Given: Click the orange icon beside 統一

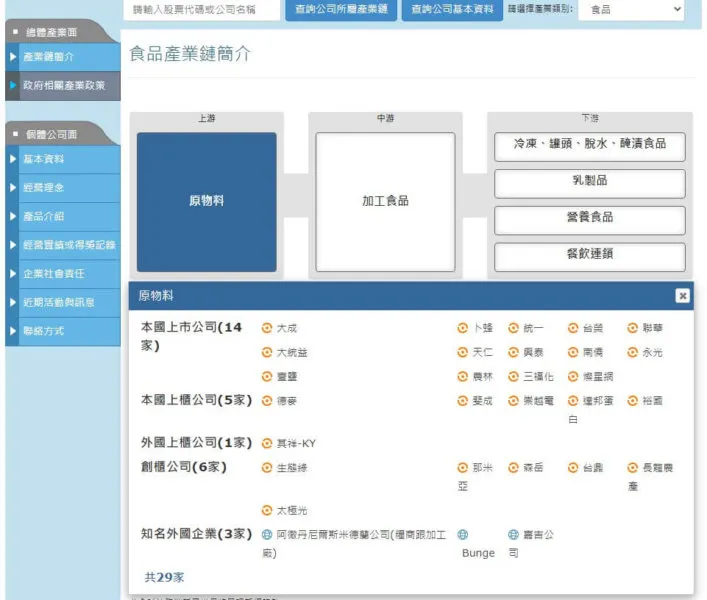Looking at the screenshot, I should (x=513, y=328).
